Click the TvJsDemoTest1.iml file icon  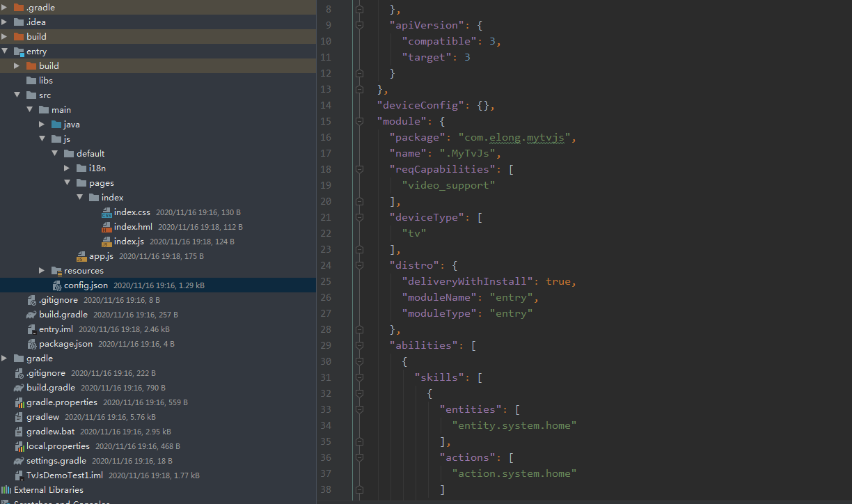19,475
